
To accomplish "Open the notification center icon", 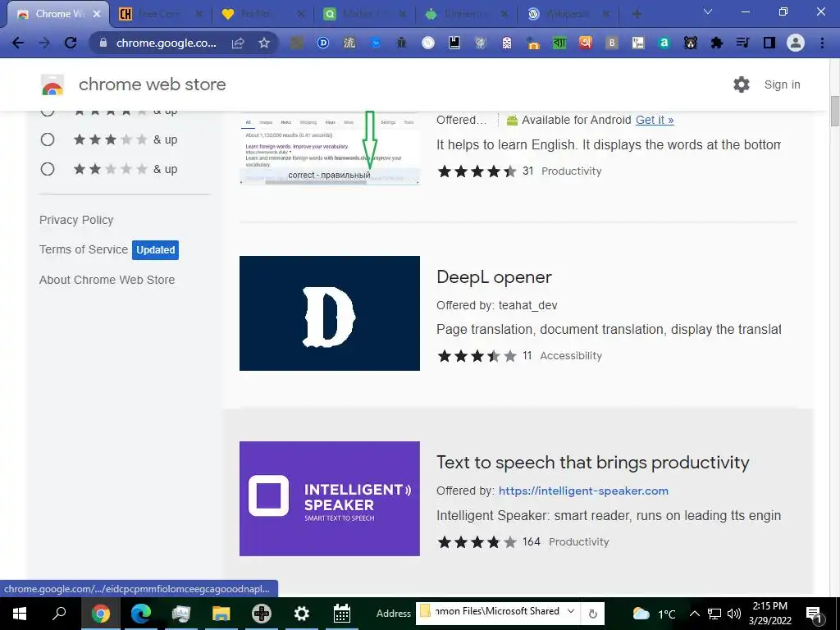I will pyautogui.click(x=814, y=614).
